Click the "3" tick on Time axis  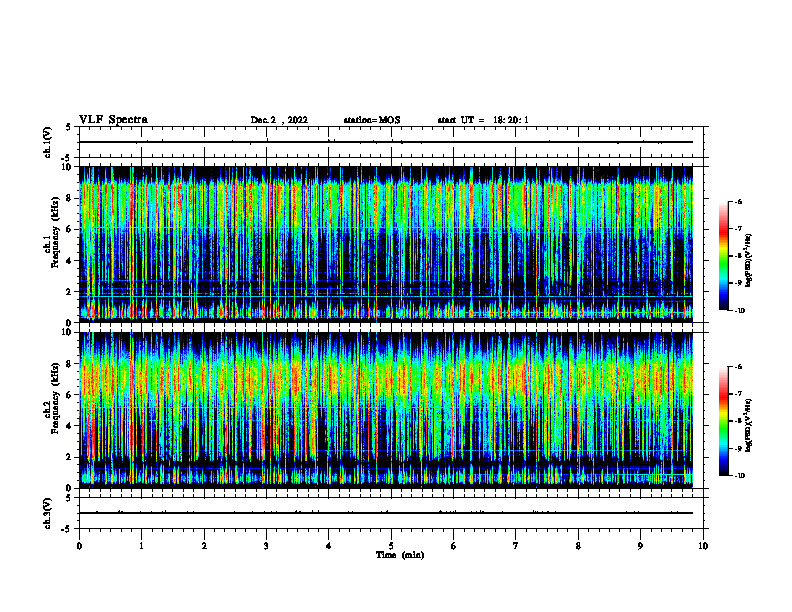point(266,546)
